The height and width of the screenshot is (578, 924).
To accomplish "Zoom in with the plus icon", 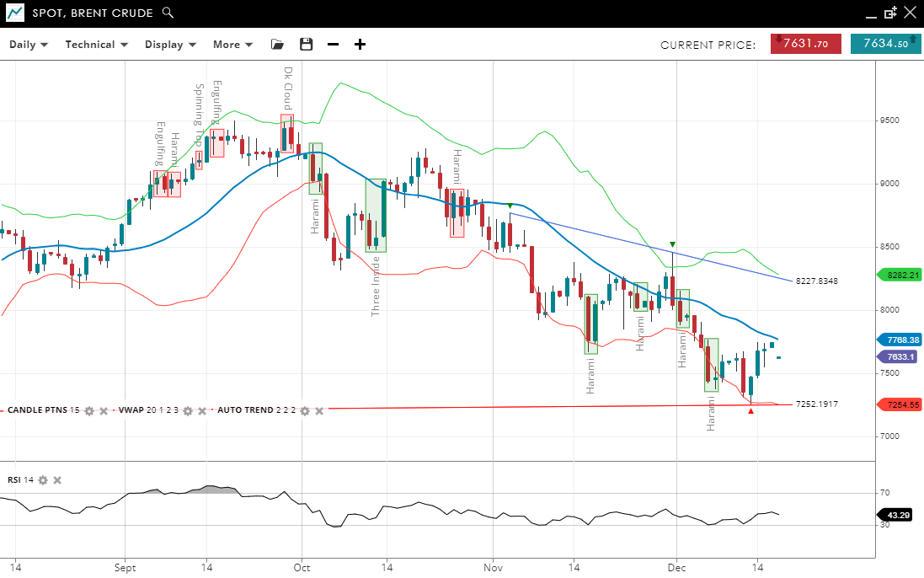I will [360, 44].
